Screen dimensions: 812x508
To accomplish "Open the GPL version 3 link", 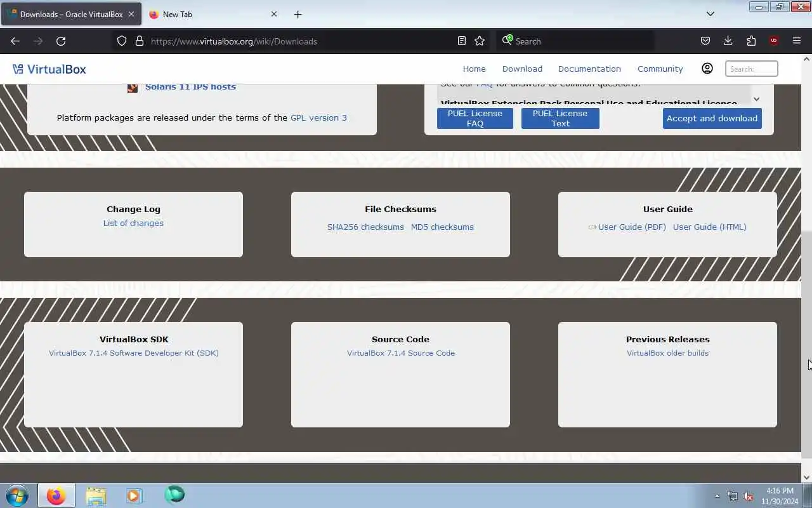I will [318, 117].
